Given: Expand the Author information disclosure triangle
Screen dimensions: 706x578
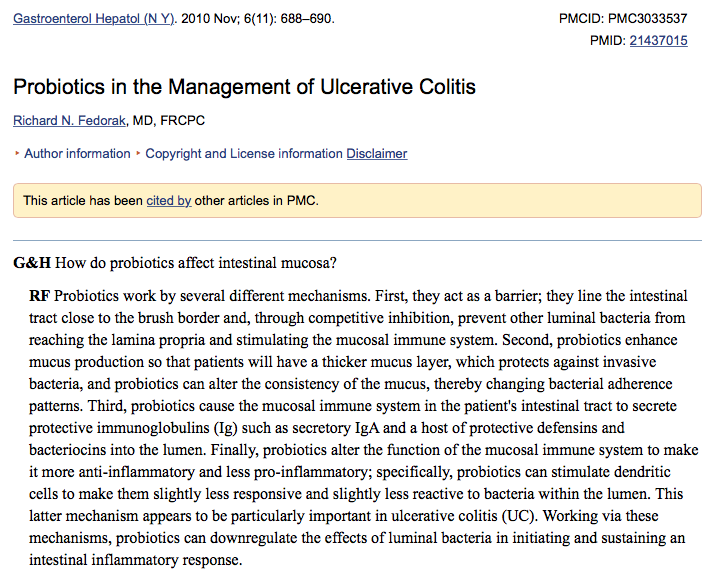Looking at the screenshot, I should pyautogui.click(x=17, y=154).
